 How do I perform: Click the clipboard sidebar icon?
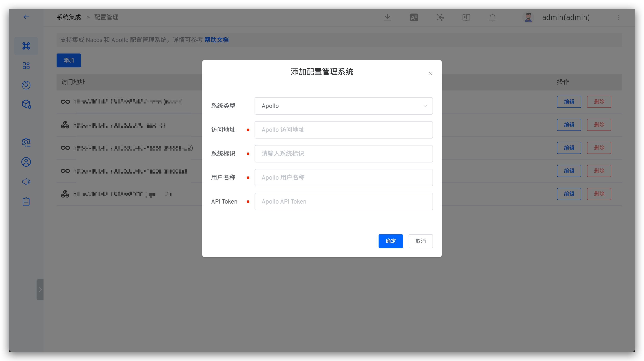pyautogui.click(x=26, y=201)
